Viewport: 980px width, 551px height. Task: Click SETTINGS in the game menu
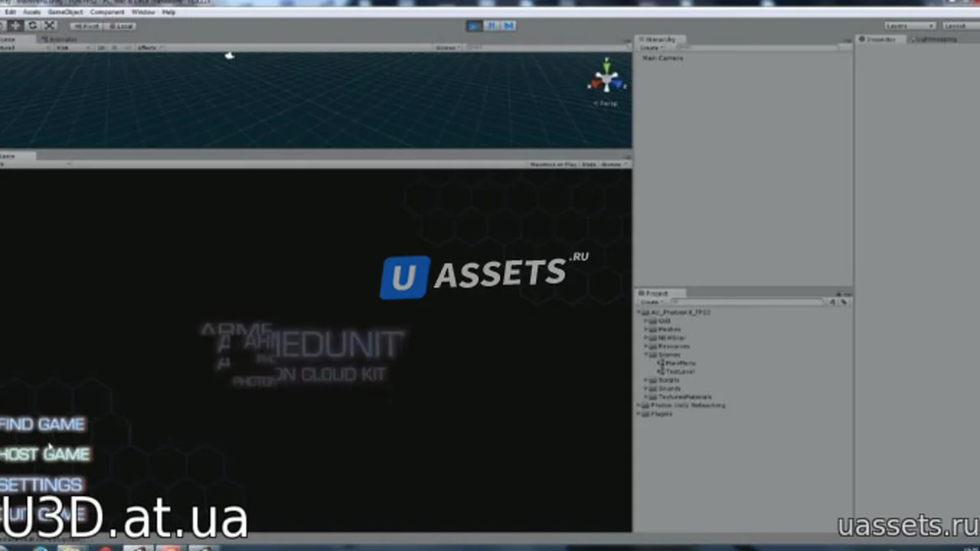(x=41, y=484)
